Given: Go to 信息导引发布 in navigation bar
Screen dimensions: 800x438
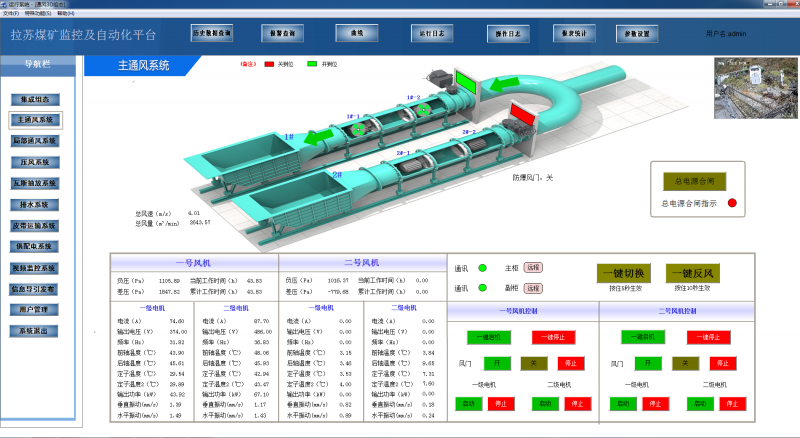Looking at the screenshot, I should pyautogui.click(x=34, y=289).
